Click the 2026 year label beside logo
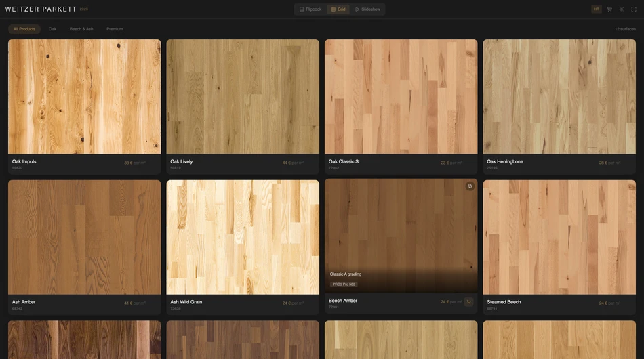The image size is (644, 359). pyautogui.click(x=84, y=9)
